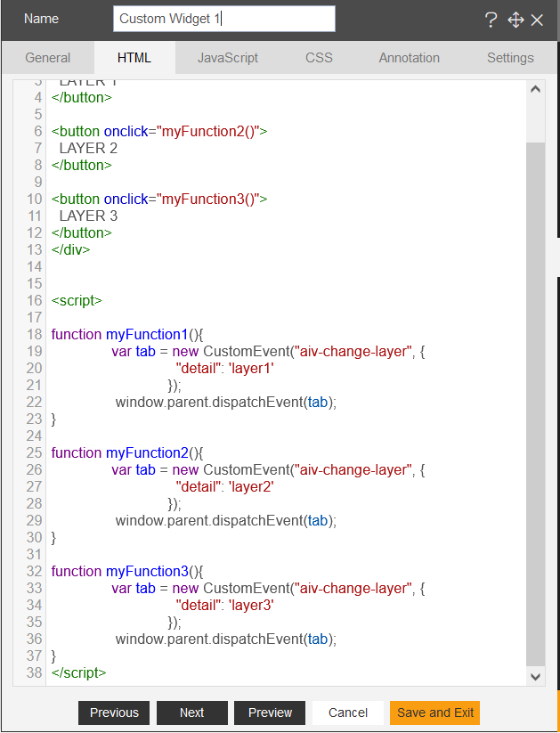Click the dispatchEvent line on row 22
This screenshot has width=560, height=733.
point(226,402)
